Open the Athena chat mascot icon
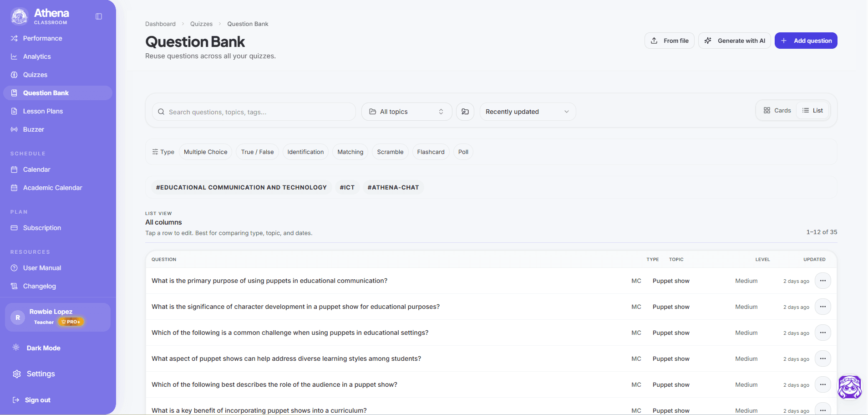 (850, 387)
